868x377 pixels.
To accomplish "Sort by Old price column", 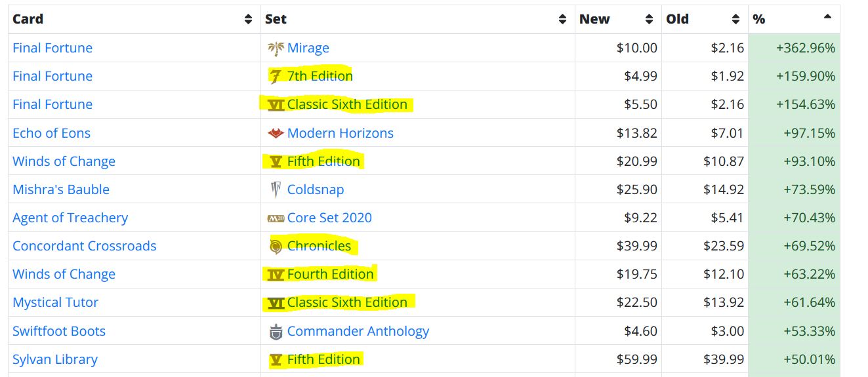I will click(x=735, y=20).
